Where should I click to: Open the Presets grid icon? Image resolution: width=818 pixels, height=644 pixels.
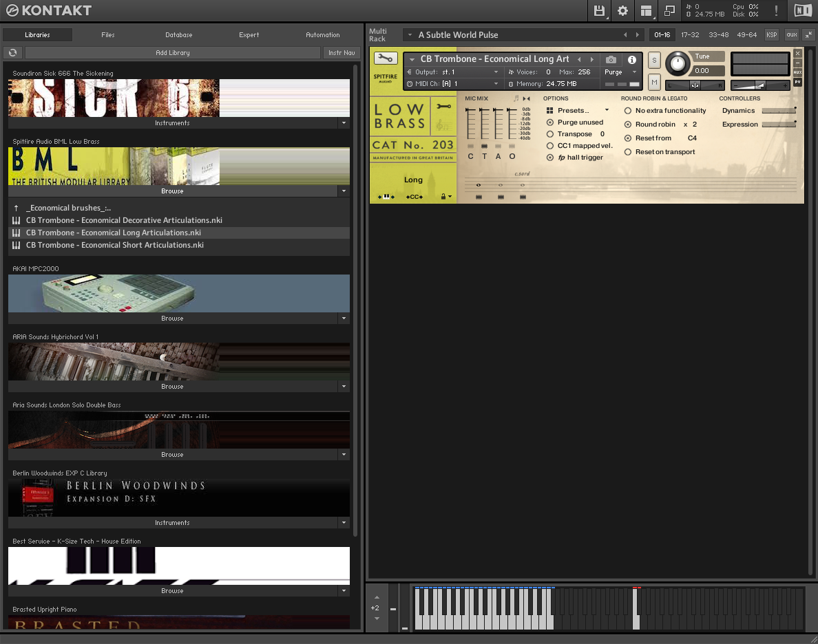pyautogui.click(x=549, y=111)
